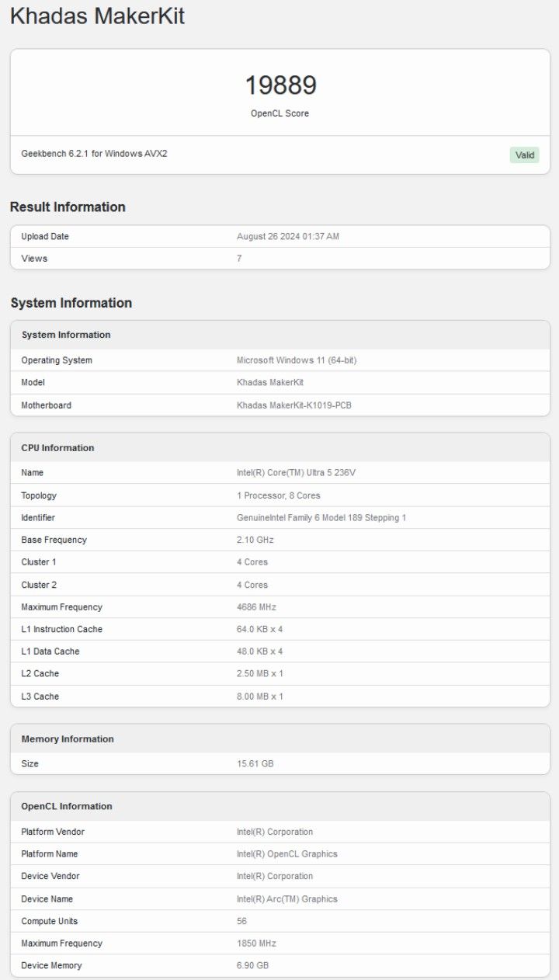The height and width of the screenshot is (980, 559).
Task: Click the Compute Units value 56
Action: point(241,922)
